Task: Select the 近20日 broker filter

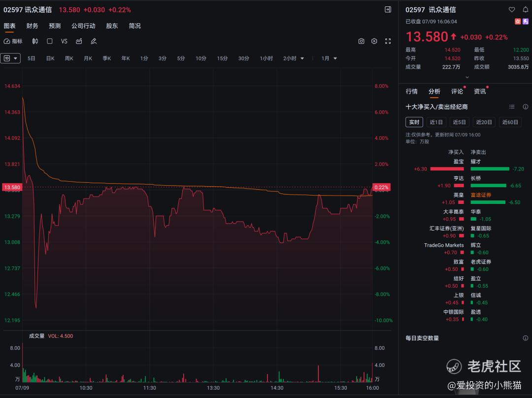Action: 484,122
